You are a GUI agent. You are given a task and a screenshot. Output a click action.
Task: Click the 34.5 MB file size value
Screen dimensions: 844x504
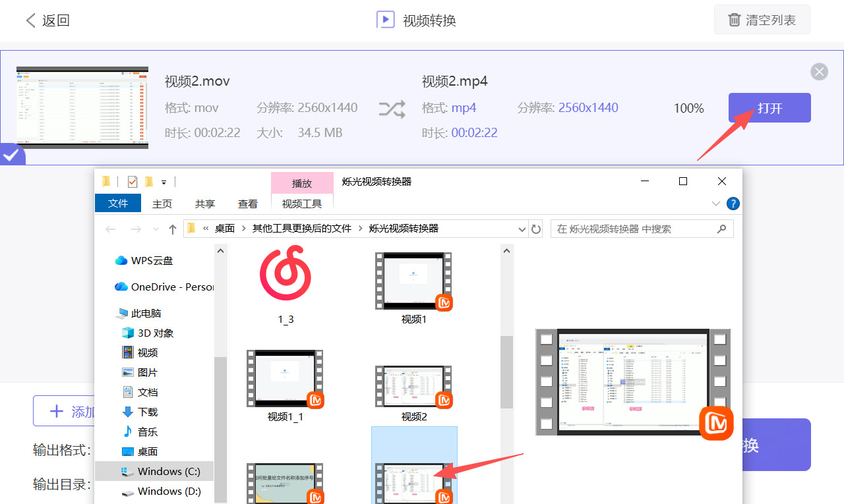320,133
